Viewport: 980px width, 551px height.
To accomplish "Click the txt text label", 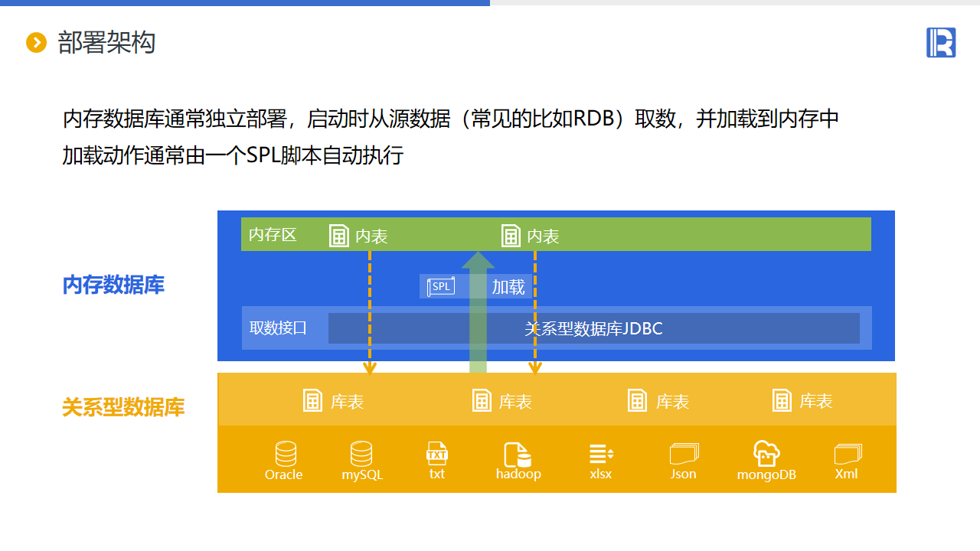I will 437,474.
